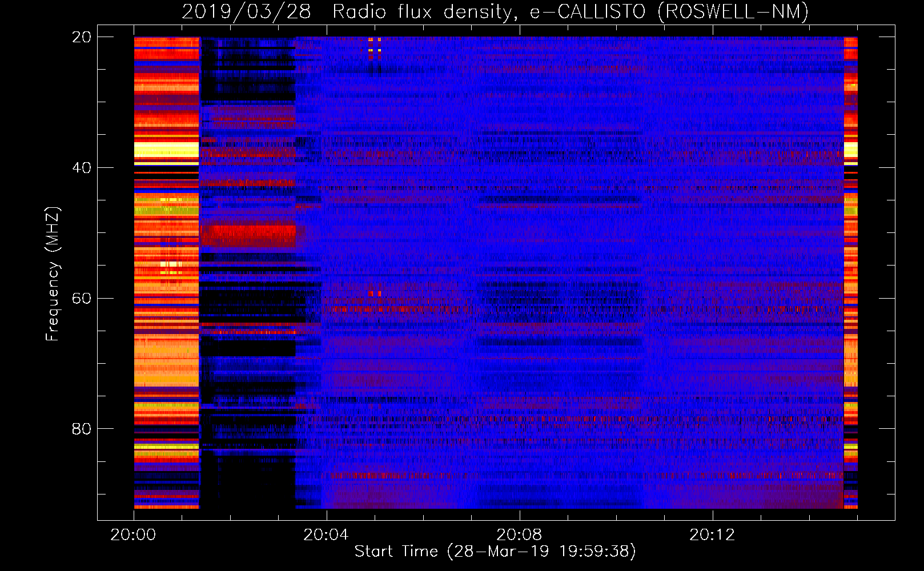This screenshot has width=924, height=571.
Task: Click the "40" frequency tick label
Action: pyautogui.click(x=82, y=168)
